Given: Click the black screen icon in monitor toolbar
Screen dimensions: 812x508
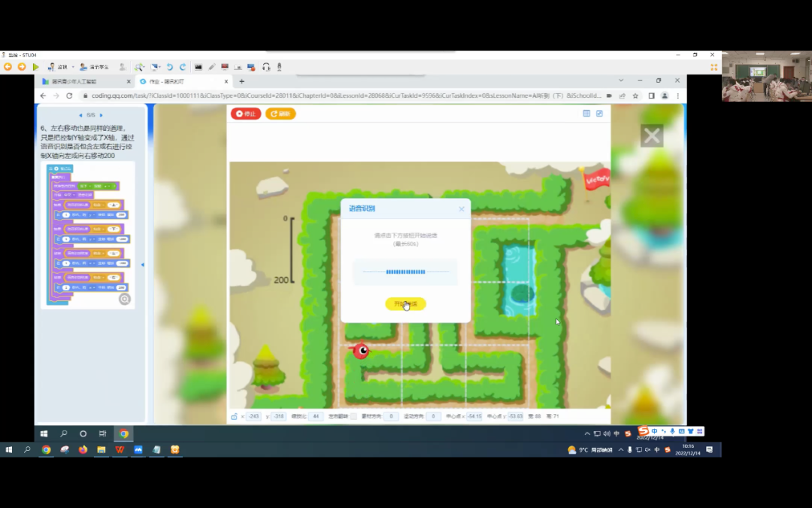Looking at the screenshot, I should 198,67.
